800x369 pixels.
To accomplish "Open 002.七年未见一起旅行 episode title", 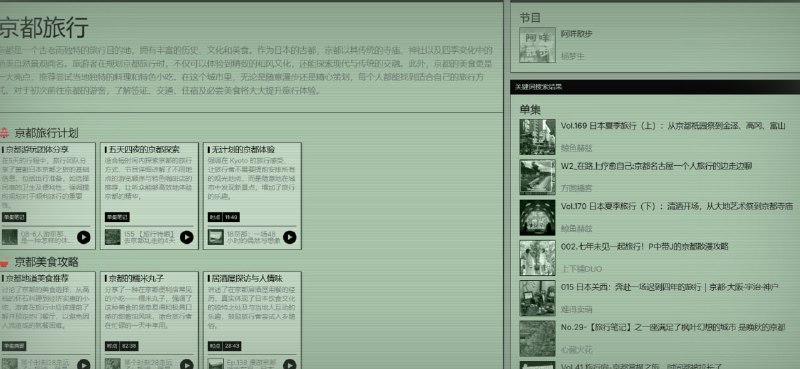I will pos(644,247).
